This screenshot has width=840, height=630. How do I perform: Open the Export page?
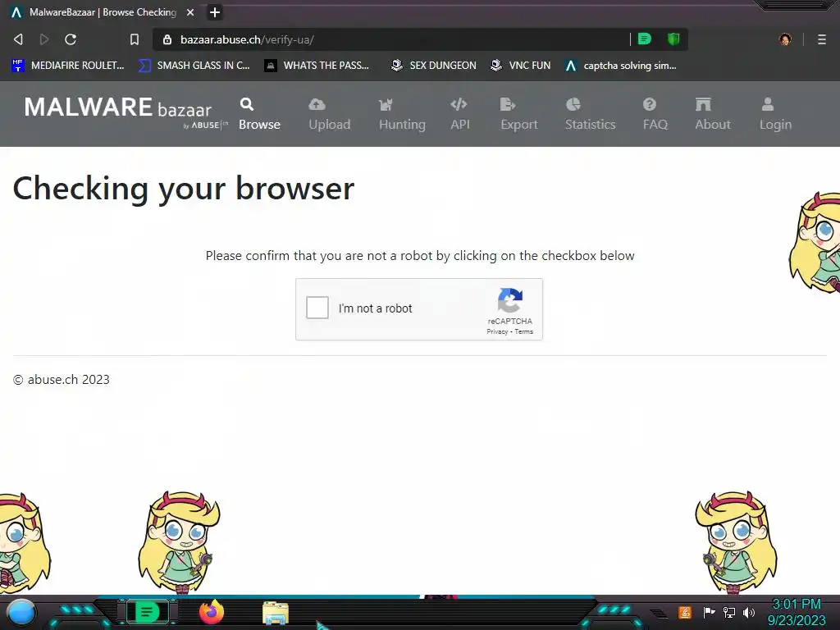coord(519,114)
